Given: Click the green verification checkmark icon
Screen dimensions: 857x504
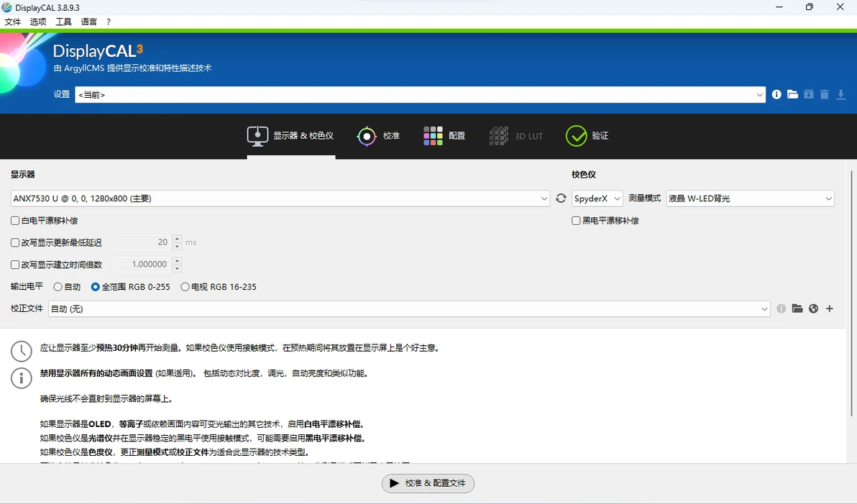Looking at the screenshot, I should pyautogui.click(x=576, y=136).
